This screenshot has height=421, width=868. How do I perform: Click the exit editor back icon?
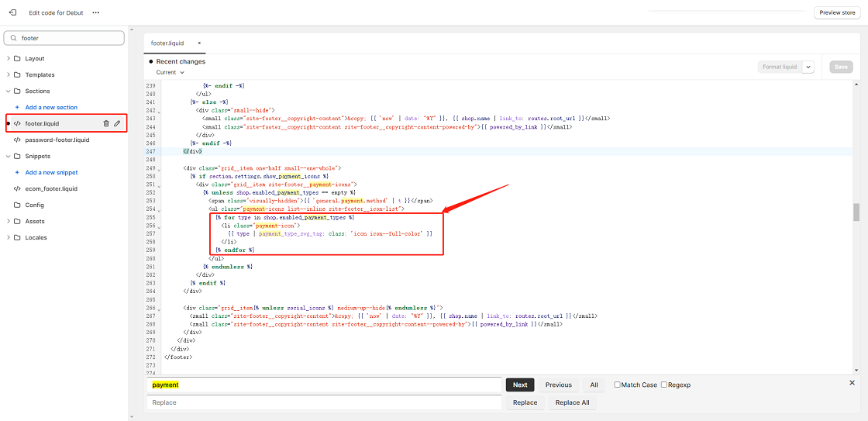tap(12, 12)
